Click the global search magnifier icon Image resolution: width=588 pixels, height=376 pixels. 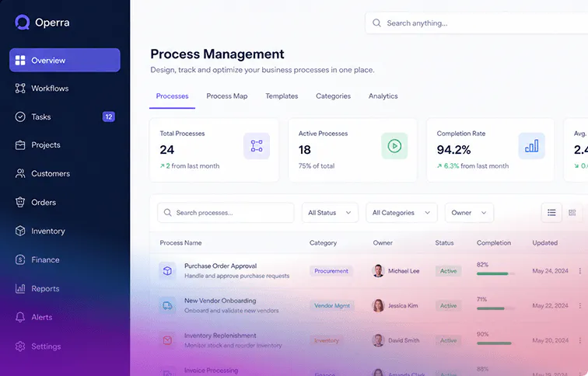click(x=376, y=23)
